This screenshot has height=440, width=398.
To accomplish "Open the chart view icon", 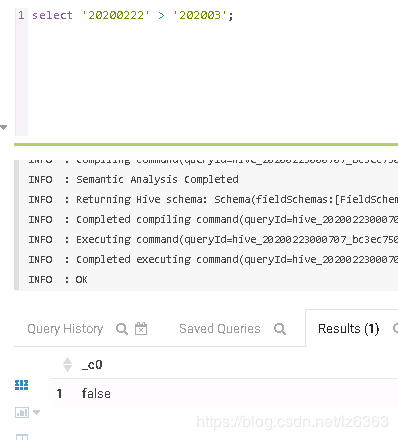I will 22,413.
